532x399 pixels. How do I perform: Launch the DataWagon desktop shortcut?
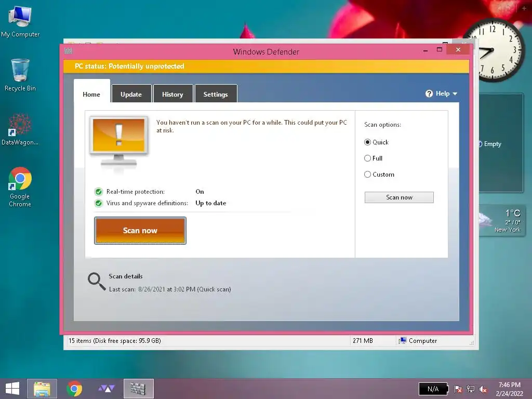pyautogui.click(x=20, y=129)
